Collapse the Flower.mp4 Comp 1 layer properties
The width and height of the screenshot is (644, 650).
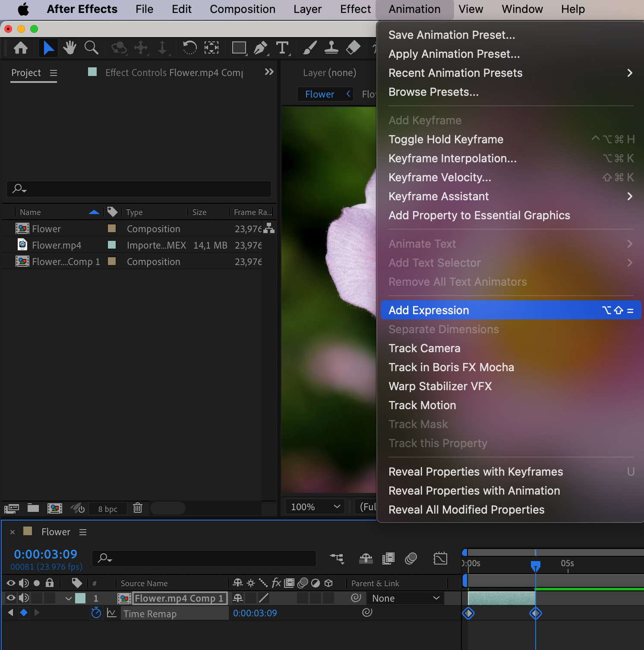[x=69, y=598]
